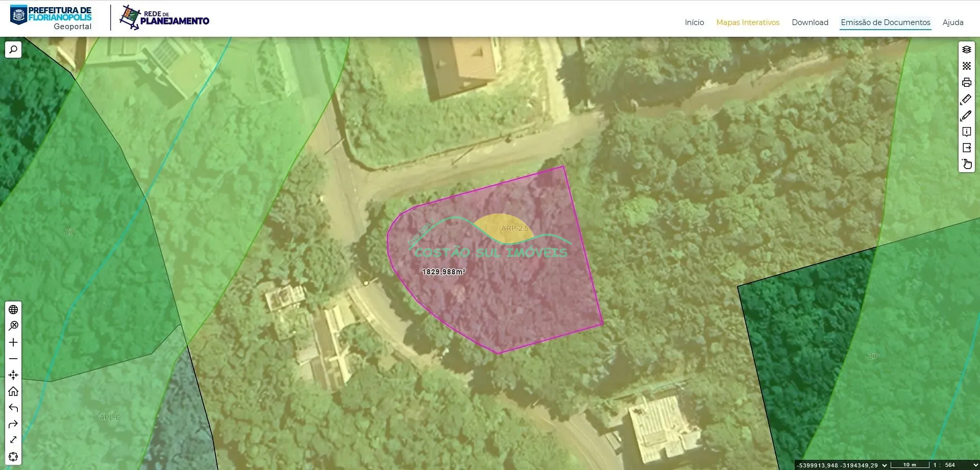Open the Mapas Interativos menu

(x=748, y=22)
